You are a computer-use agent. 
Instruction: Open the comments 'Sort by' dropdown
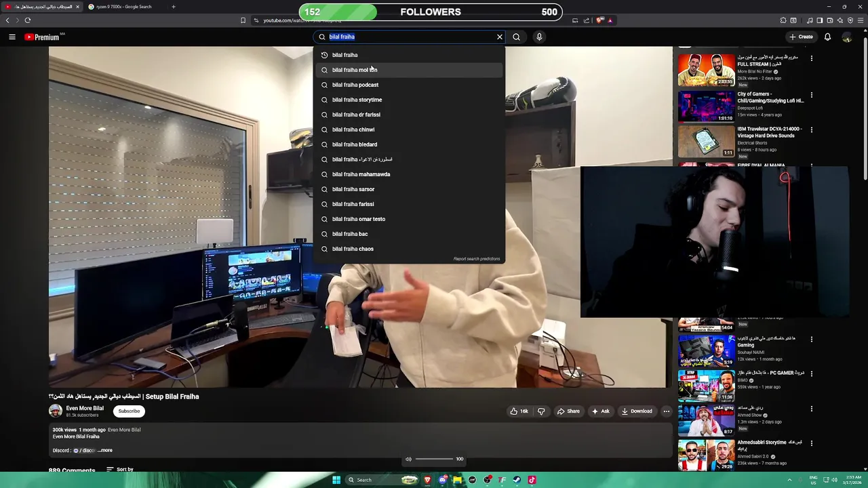(120, 469)
